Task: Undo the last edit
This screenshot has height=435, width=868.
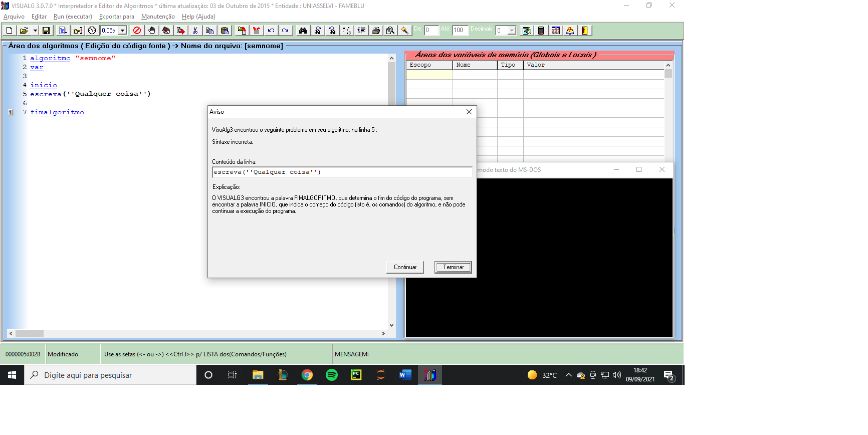Action: pyautogui.click(x=271, y=31)
